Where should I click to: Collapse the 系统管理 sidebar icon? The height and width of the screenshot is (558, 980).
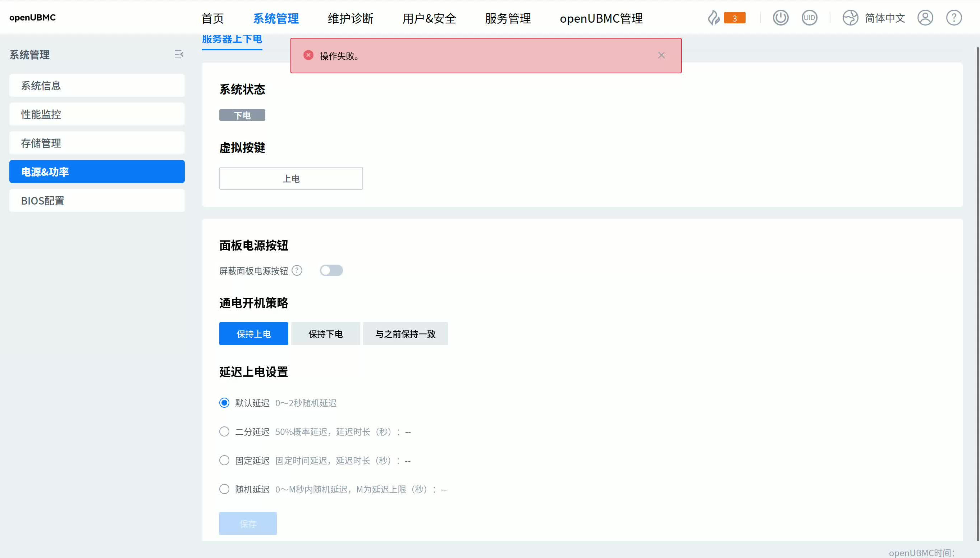(179, 54)
